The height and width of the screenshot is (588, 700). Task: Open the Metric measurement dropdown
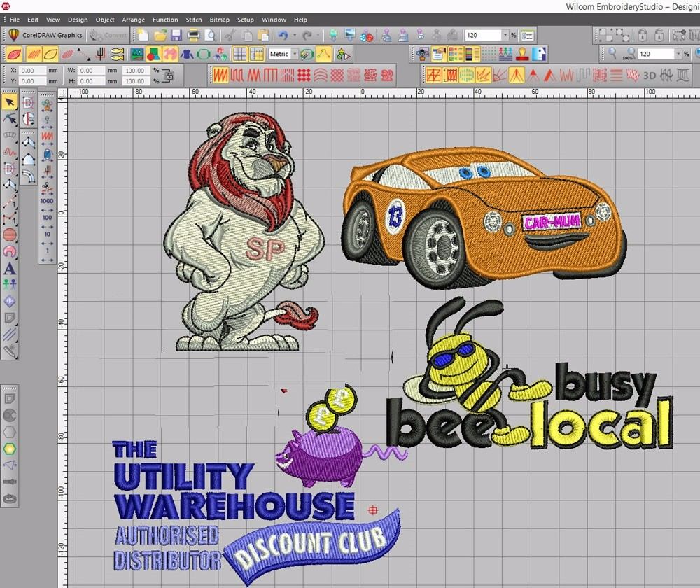(x=295, y=52)
